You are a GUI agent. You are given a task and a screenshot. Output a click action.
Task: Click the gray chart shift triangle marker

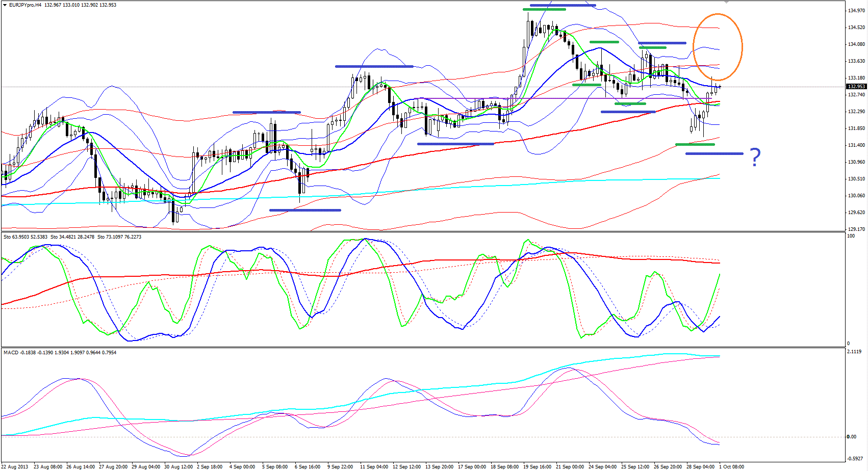tap(726, 3)
